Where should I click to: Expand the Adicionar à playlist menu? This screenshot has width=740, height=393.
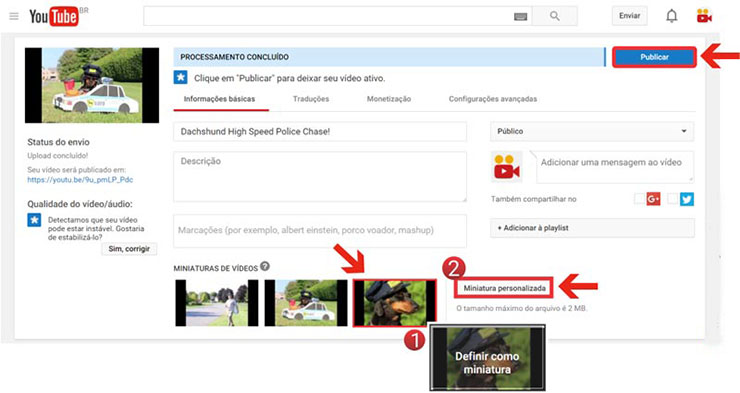coord(592,228)
